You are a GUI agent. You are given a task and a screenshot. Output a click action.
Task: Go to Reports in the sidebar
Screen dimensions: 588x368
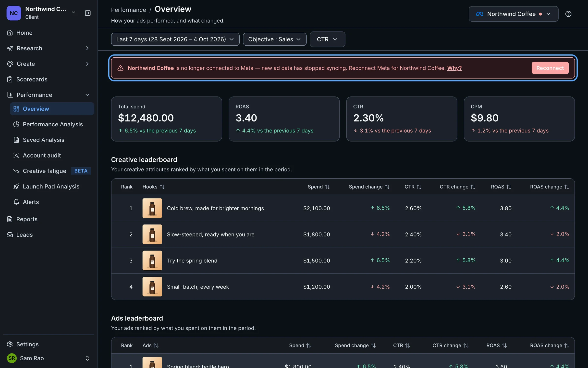49,219
